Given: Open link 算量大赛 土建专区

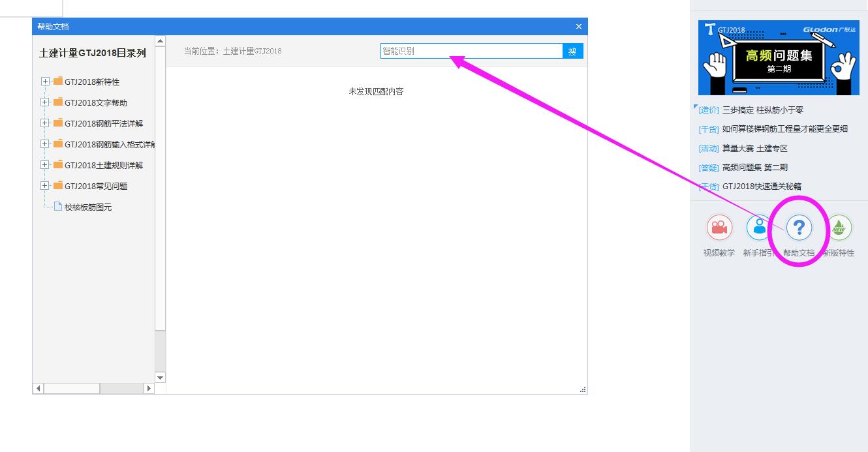Looking at the screenshot, I should coord(755,149).
